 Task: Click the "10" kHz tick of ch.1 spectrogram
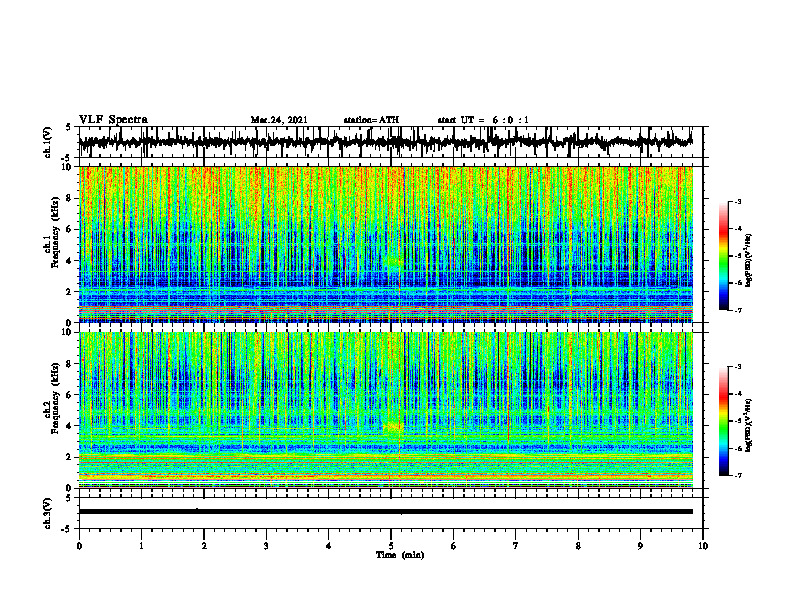click(x=68, y=167)
